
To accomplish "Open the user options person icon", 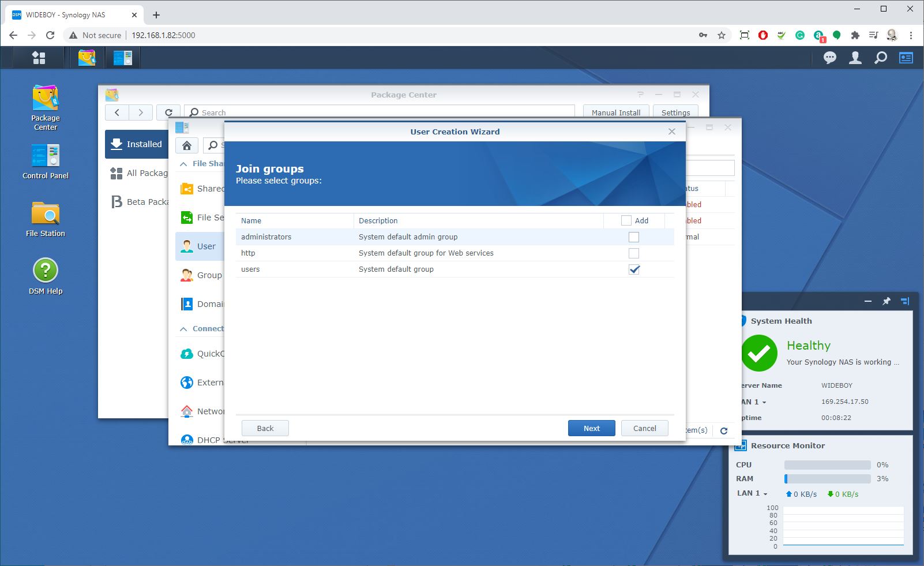I will point(855,58).
